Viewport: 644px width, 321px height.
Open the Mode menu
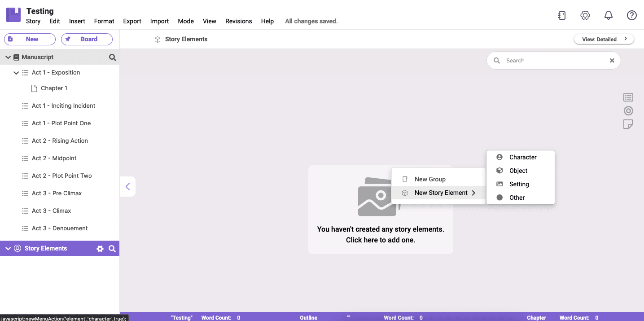click(186, 21)
